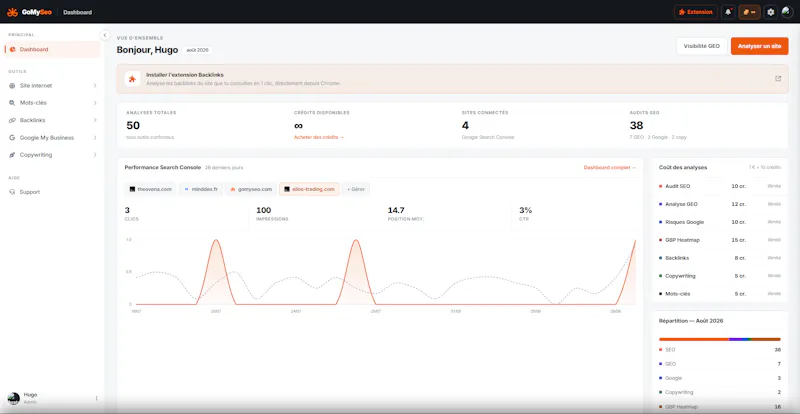Click the Analyses totales value 50

point(133,126)
